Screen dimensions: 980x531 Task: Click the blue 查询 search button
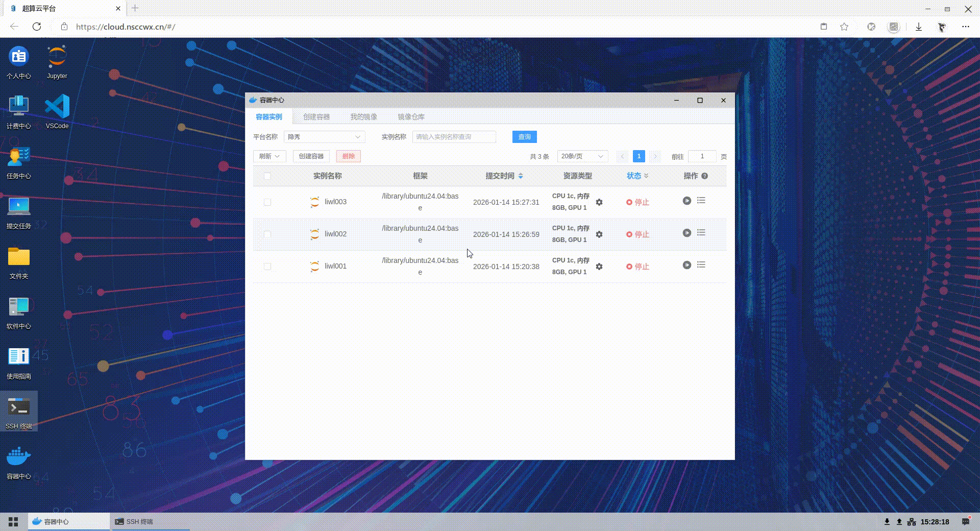coord(524,137)
